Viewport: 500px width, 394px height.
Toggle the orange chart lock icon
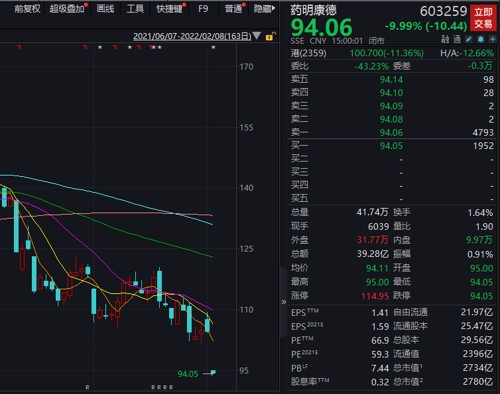click(270, 36)
